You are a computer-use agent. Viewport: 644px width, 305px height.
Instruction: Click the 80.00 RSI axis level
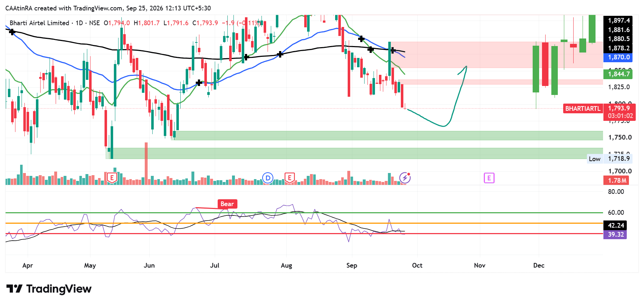click(x=616, y=192)
